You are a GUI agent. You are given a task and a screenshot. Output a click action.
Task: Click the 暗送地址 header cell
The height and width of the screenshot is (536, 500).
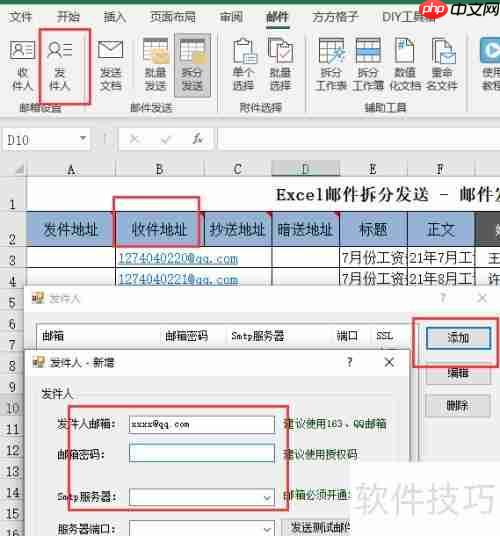(306, 229)
